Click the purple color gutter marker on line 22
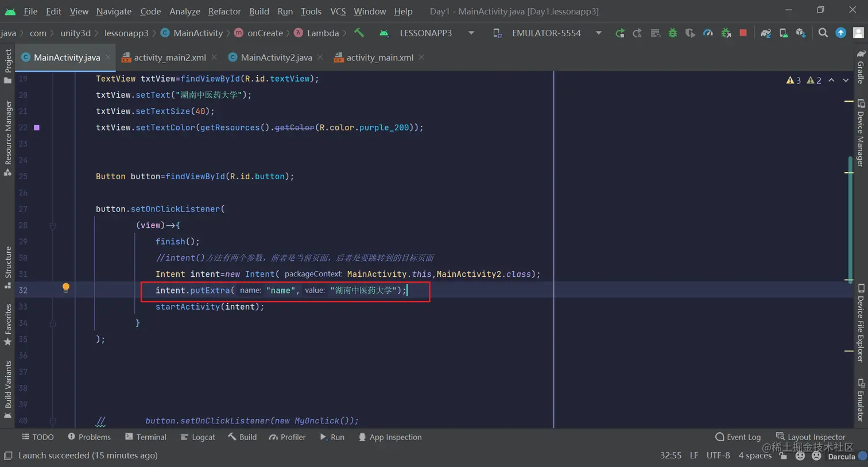Image resolution: width=868 pixels, height=467 pixels. tap(37, 128)
